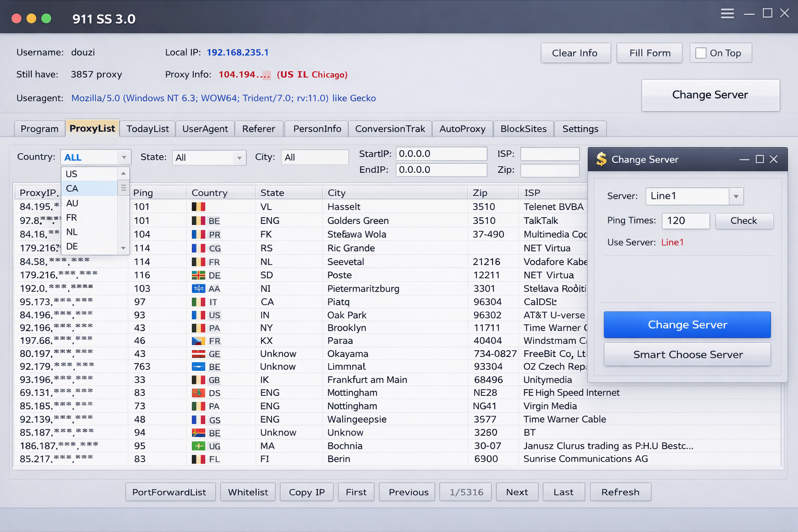Viewport: 798px width, 532px height.
Task: Refresh the proxy list
Action: [x=620, y=492]
